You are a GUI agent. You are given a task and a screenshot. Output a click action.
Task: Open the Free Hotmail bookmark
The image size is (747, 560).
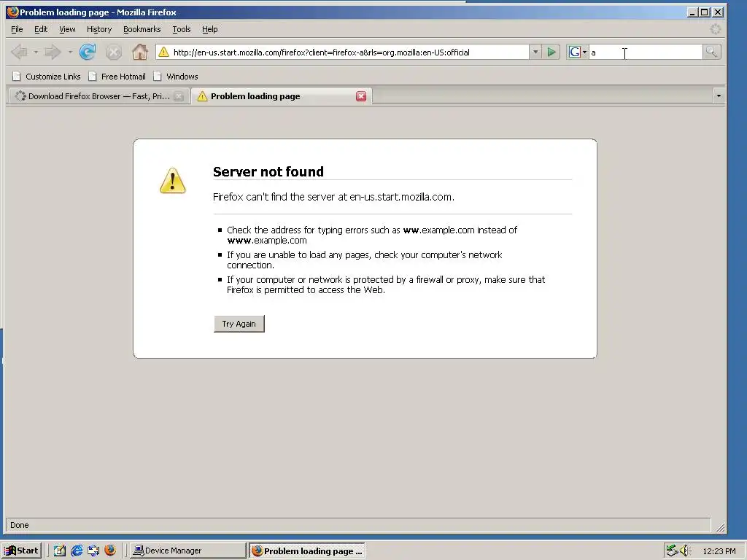click(117, 76)
